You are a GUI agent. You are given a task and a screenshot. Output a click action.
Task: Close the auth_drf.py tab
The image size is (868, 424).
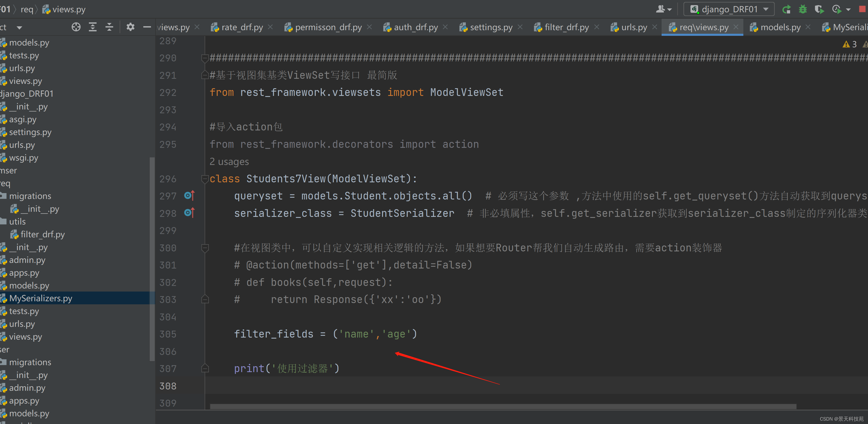pyautogui.click(x=445, y=27)
